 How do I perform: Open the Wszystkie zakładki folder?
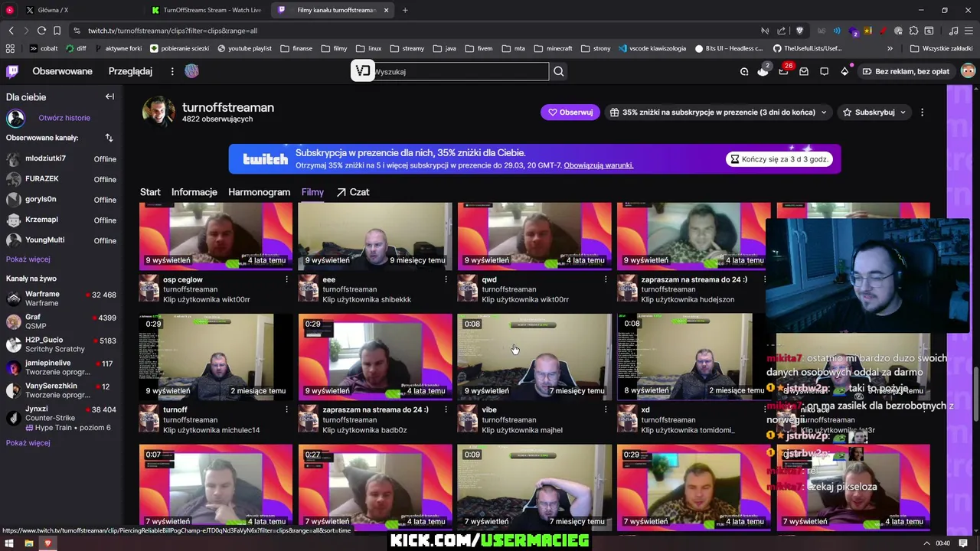(941, 48)
